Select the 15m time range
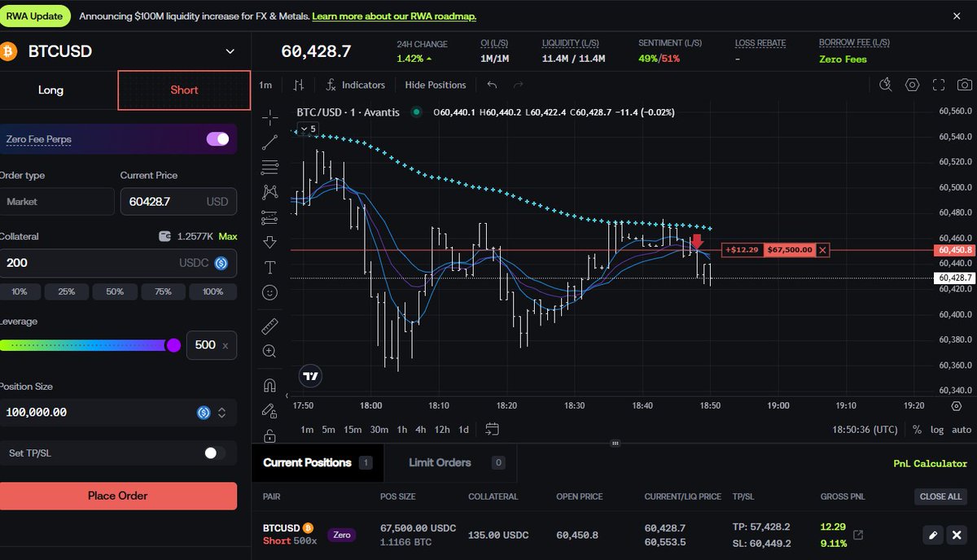Viewport: 977px width, 560px height. tap(353, 430)
